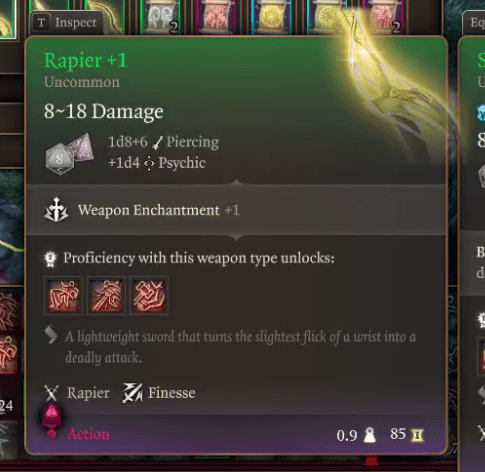Select the blue-bordered yellow scroll item
The image size is (485, 472).
(271, 17)
